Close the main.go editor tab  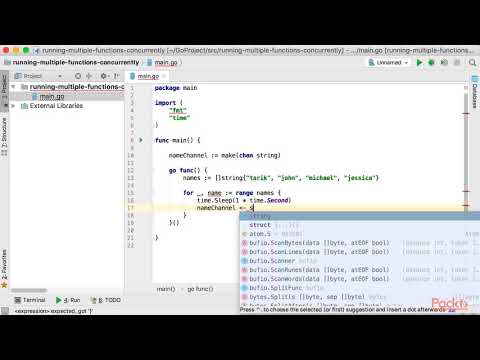[x=164, y=76]
